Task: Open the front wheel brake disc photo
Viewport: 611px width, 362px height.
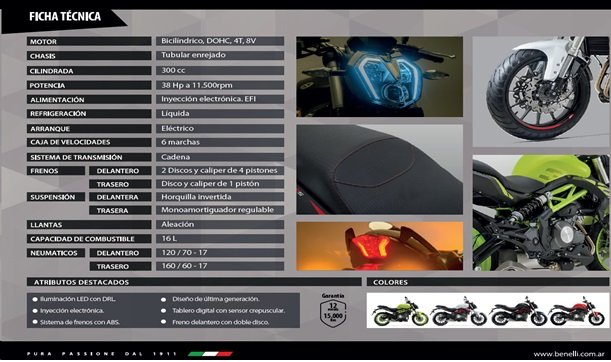Action: tap(541, 92)
